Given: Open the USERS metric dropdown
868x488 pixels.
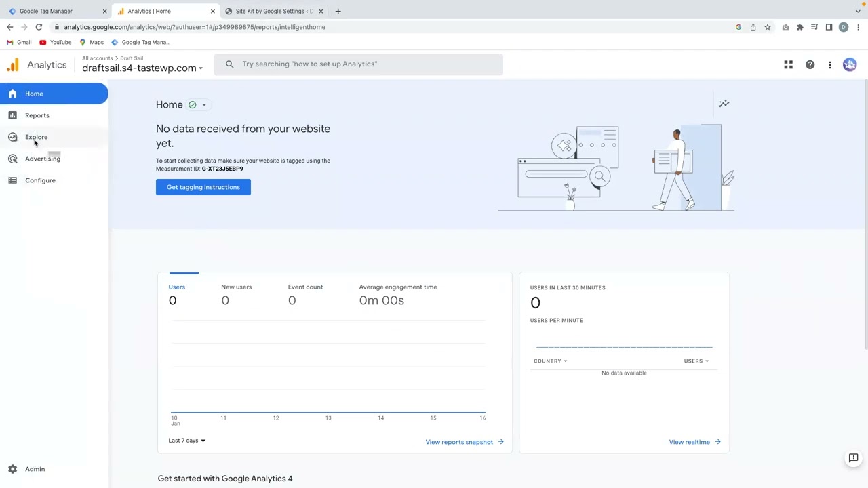Looking at the screenshot, I should (x=696, y=361).
